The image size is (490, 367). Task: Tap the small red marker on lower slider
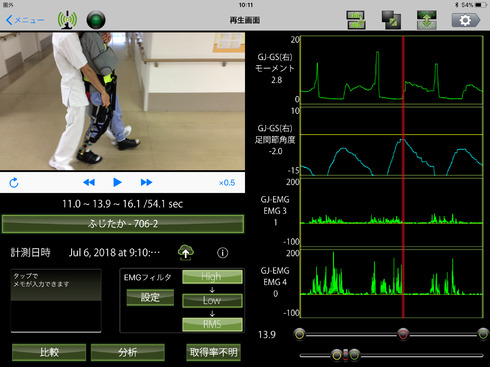(x=346, y=355)
